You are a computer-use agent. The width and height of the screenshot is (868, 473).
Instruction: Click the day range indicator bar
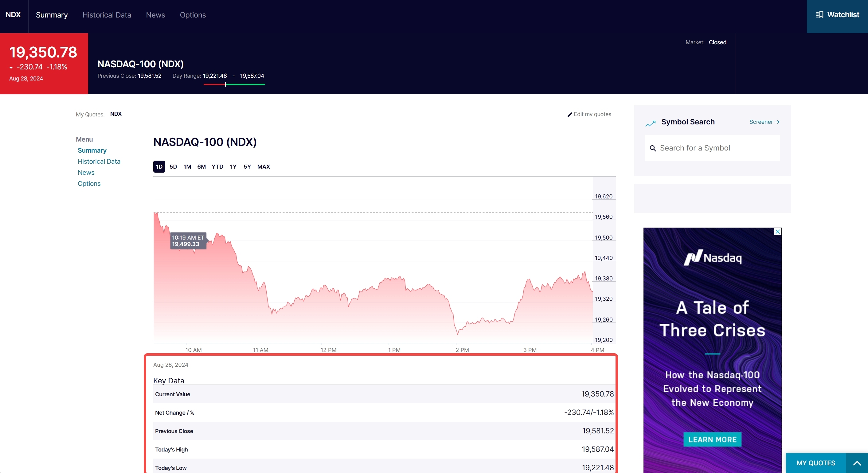pyautogui.click(x=234, y=84)
